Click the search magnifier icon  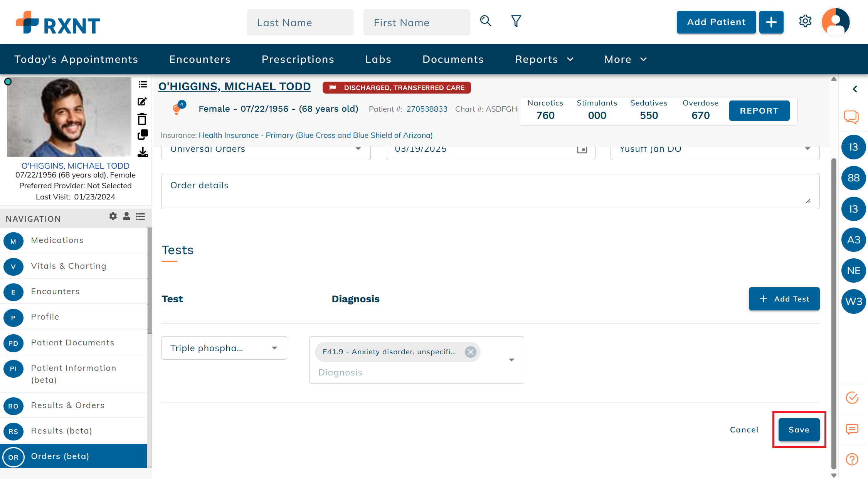pos(486,21)
